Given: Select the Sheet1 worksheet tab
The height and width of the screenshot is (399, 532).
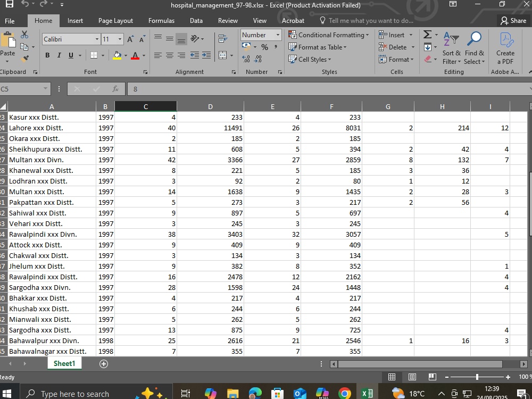Looking at the screenshot, I should [64, 363].
